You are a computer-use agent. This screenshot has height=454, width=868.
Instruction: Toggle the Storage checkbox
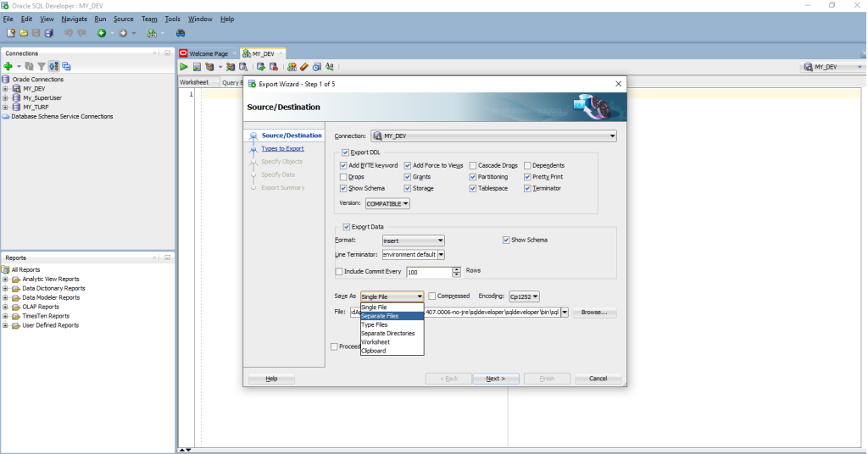[408, 189]
